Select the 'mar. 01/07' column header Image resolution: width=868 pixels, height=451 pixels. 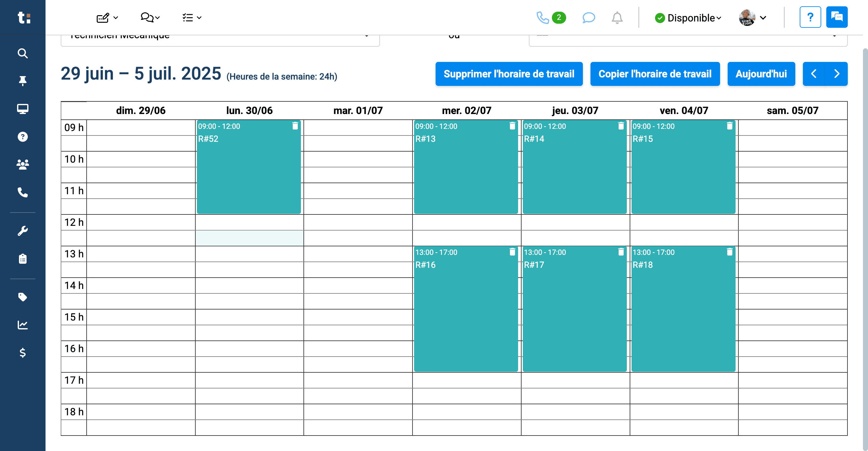358,111
